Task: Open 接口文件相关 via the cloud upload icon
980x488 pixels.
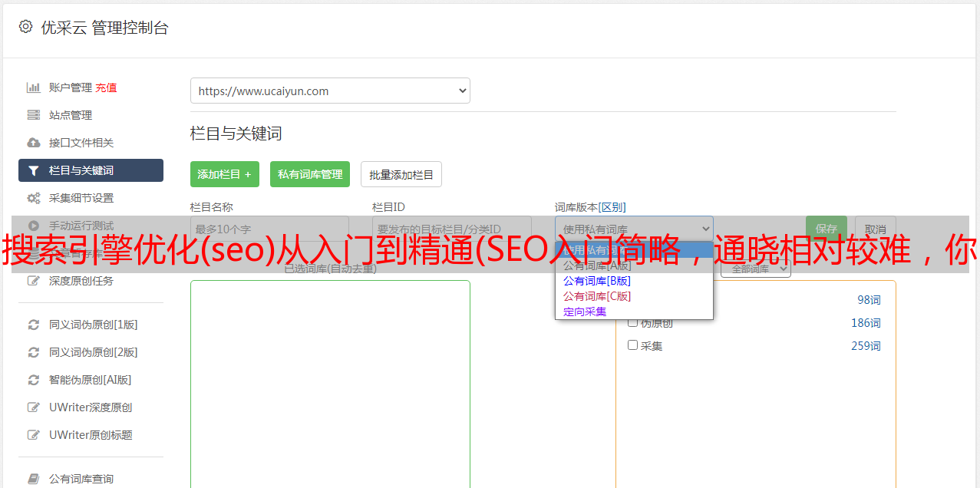Action: click(x=34, y=142)
